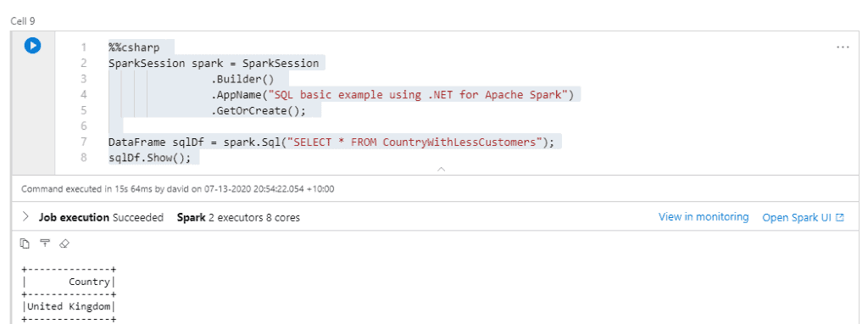Image resolution: width=868 pixels, height=324 pixels.
Task: Clear the cell output with eraser icon
Action: [64, 243]
